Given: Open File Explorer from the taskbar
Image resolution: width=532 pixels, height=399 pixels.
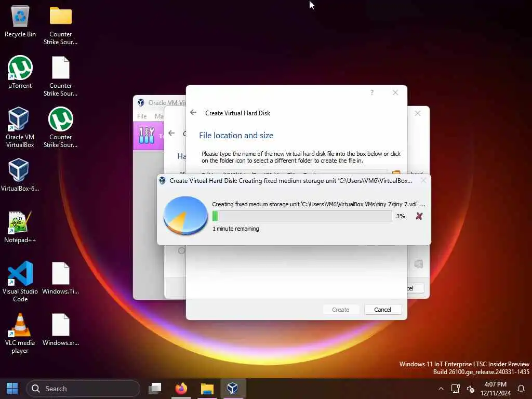Looking at the screenshot, I should click(207, 389).
